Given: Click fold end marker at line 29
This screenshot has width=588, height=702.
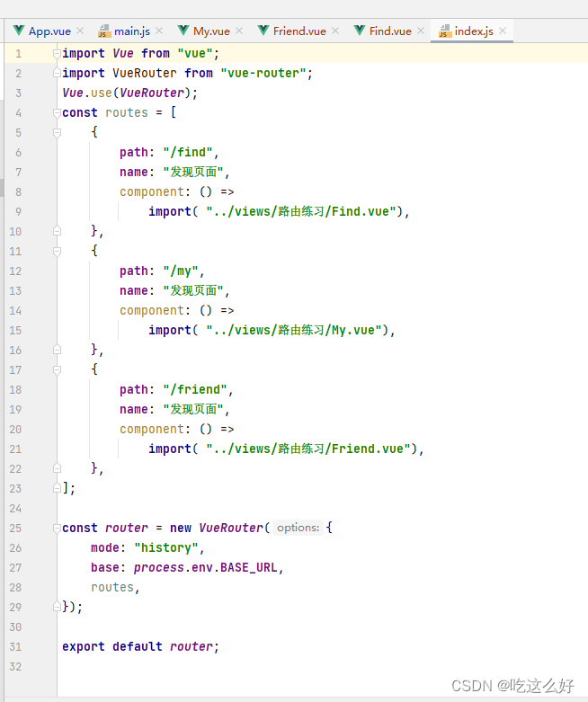Looking at the screenshot, I should [x=57, y=607].
